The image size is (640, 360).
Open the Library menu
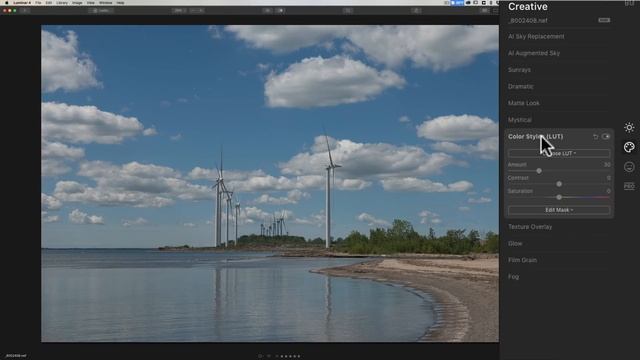point(62,2)
